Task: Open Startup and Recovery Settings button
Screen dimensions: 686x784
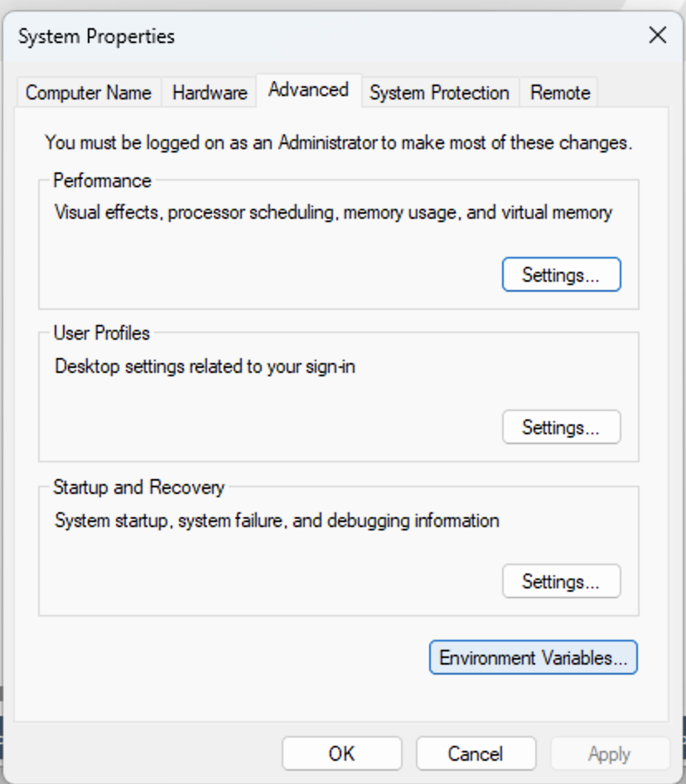Action: tap(562, 581)
